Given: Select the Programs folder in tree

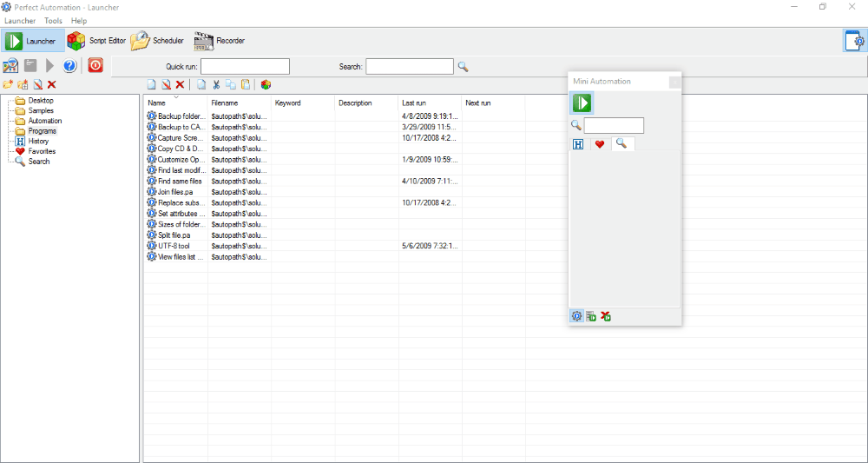Looking at the screenshot, I should coord(42,131).
